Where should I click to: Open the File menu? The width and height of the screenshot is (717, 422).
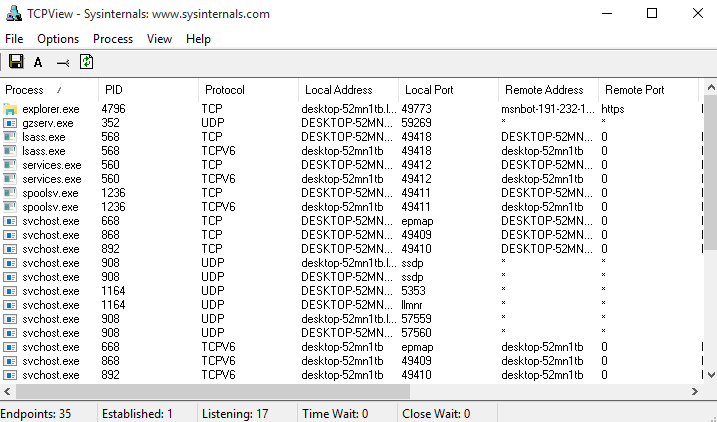[14, 39]
